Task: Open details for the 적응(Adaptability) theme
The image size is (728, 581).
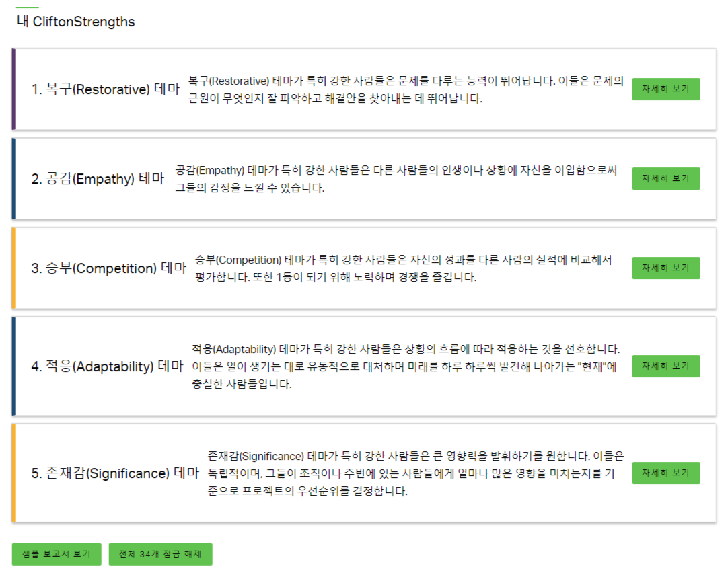Action: (665, 366)
